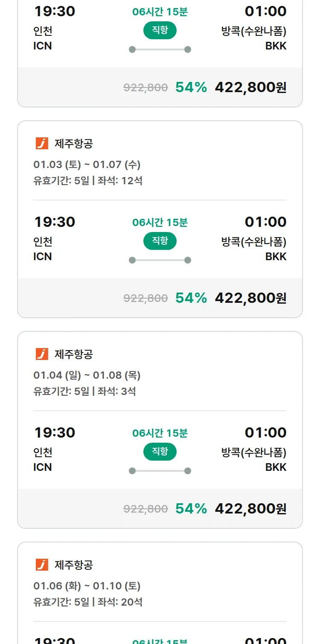Tap the 좌석: 20석 validity line
Image resolution: width=320 pixels, height=644 pixels.
pyautogui.click(x=88, y=602)
